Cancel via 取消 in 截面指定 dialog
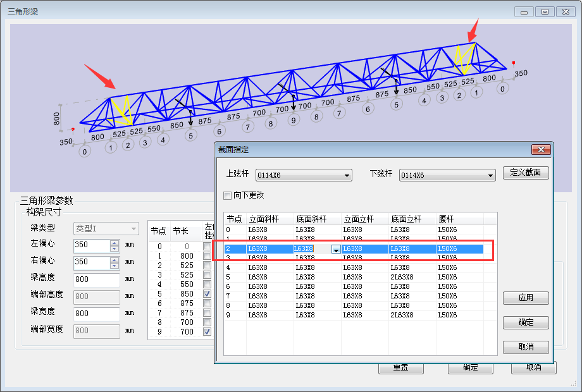Screen dimensions: 582x392 pyautogui.click(x=525, y=347)
